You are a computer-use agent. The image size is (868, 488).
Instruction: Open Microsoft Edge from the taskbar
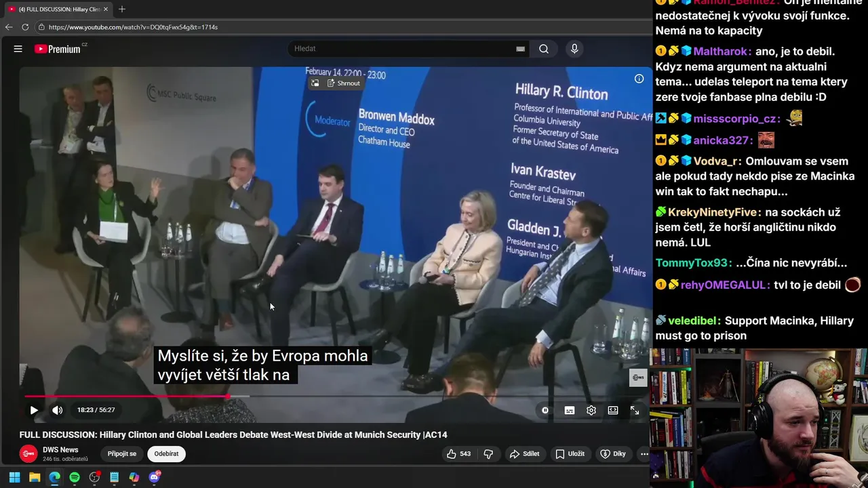point(54,477)
